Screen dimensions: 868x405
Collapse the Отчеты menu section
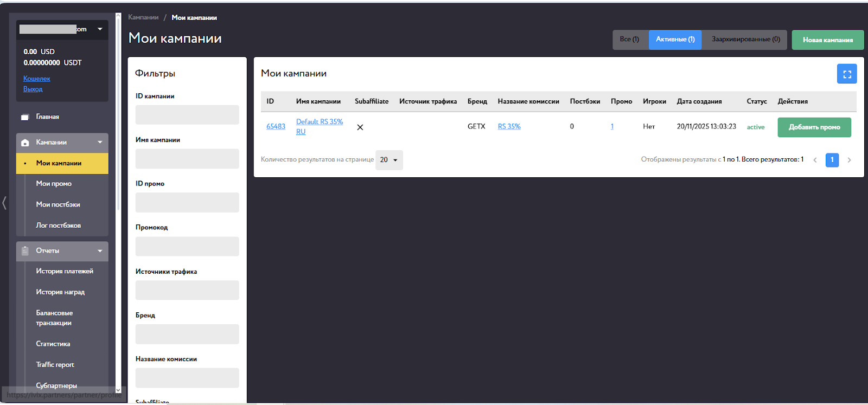coord(100,251)
